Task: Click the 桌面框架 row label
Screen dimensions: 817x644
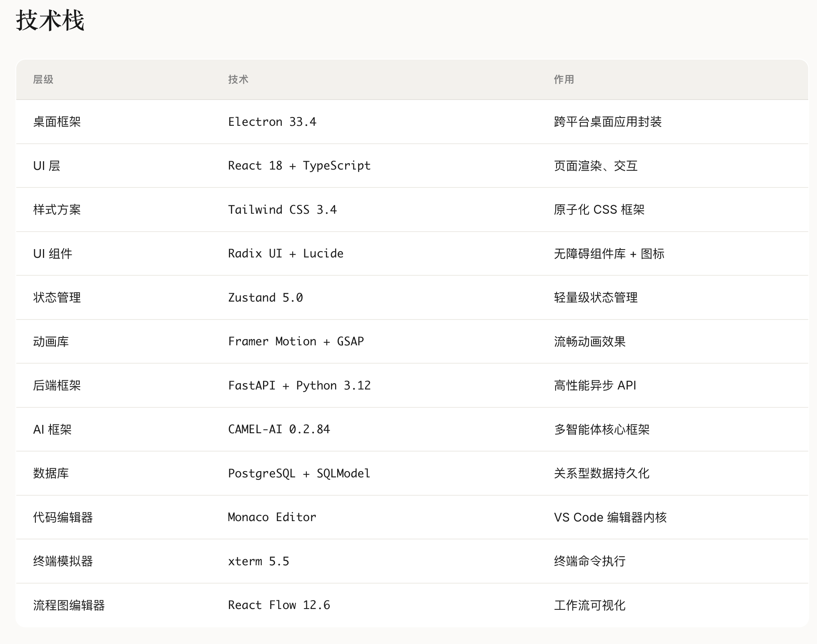Action: pos(57,122)
